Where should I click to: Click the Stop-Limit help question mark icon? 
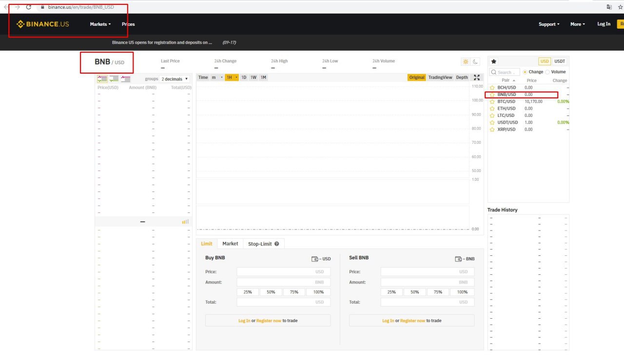[276, 244]
